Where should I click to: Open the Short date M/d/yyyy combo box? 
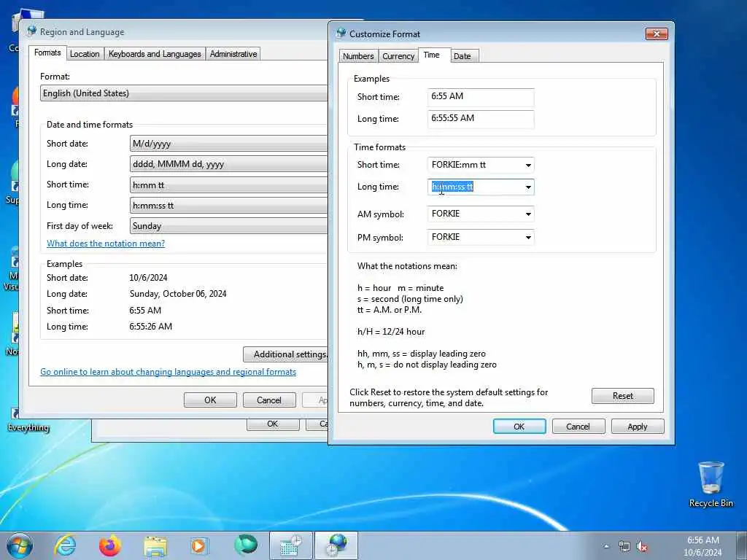click(228, 144)
